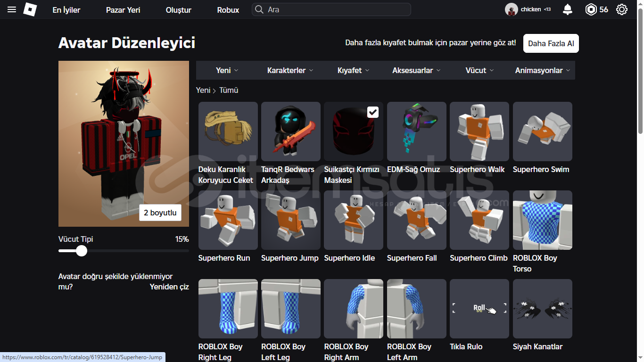Viewport: 644px width, 362px height.
Task: Equip the ROBLOX Boy Right Leg
Action: 228,309
